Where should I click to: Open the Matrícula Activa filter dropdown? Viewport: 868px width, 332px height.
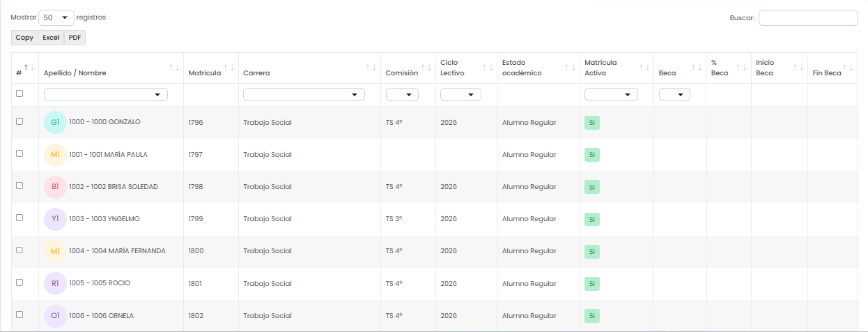click(x=611, y=95)
